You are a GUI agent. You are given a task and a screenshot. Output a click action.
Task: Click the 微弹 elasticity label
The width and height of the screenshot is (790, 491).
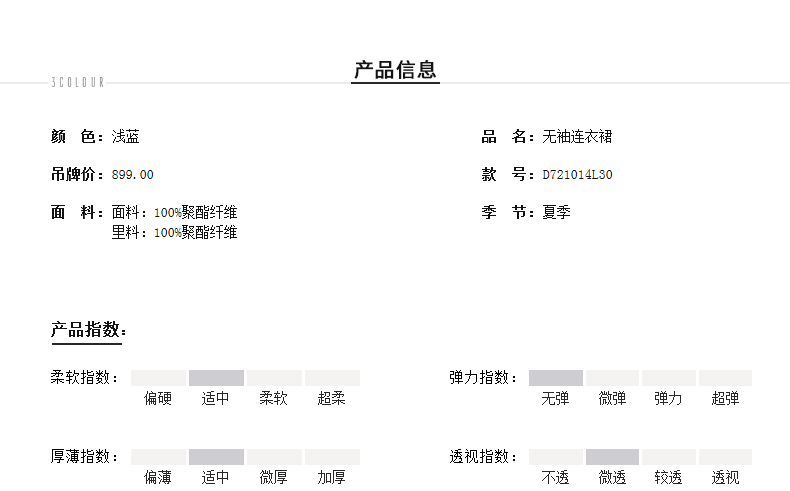point(612,398)
